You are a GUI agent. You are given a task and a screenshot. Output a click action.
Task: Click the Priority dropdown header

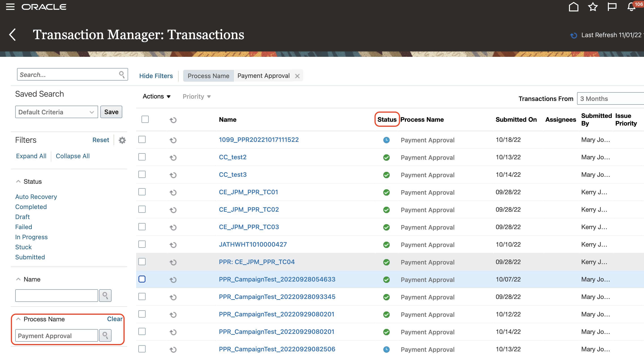point(195,96)
